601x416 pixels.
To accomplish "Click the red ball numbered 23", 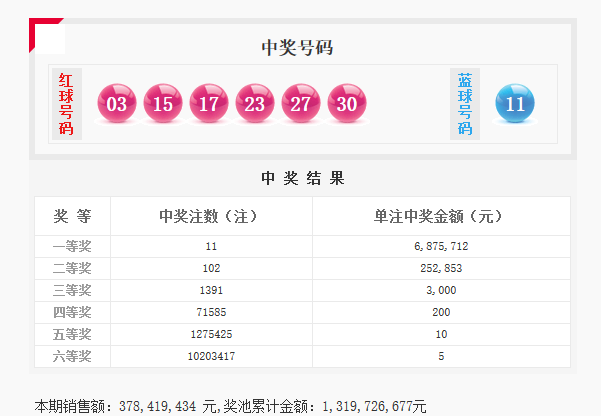I will 255,104.
